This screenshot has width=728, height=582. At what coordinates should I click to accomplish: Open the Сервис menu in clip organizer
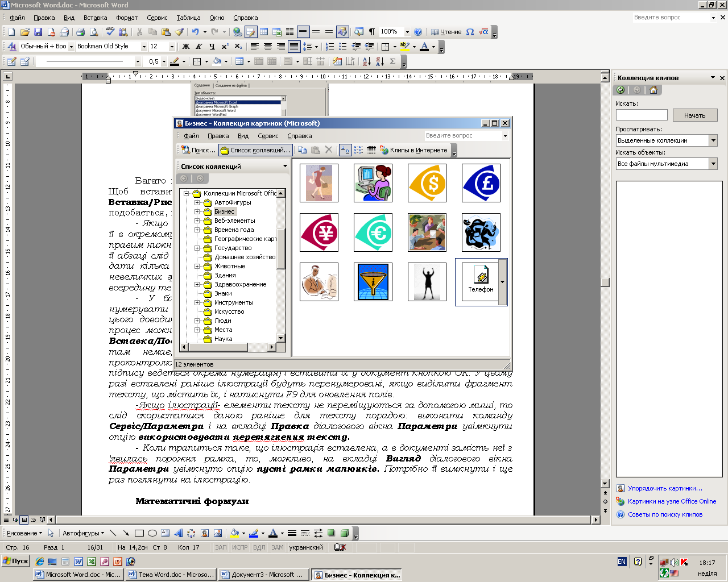268,136
